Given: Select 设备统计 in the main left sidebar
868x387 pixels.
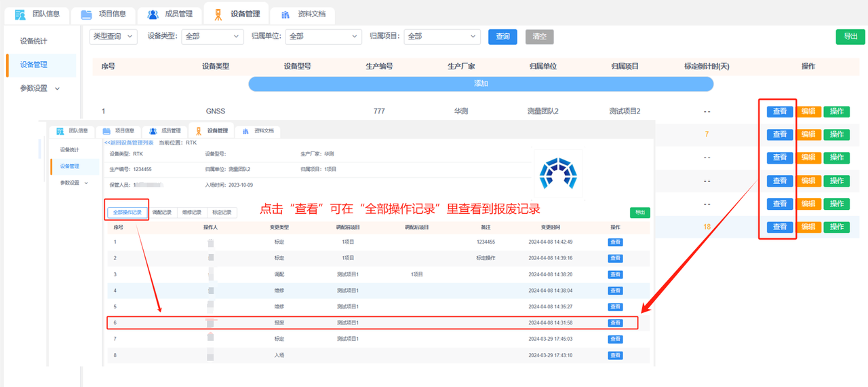Looking at the screenshot, I should point(34,41).
